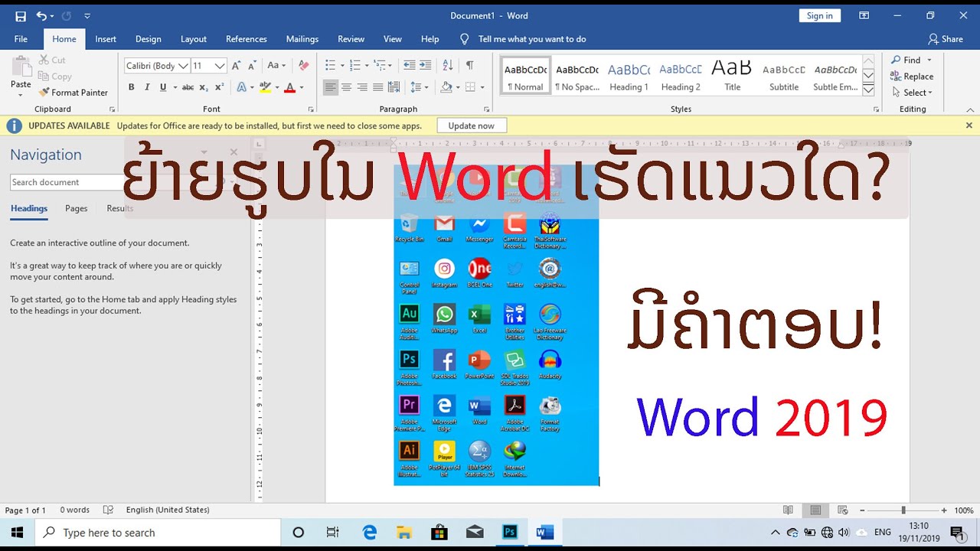Screen dimensions: 980x551
Task: Open the Pages tab in Navigation
Action: pos(76,208)
